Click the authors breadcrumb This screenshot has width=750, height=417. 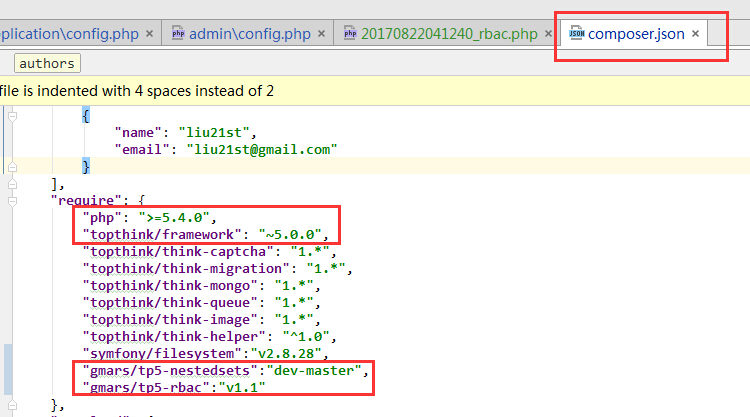click(47, 63)
